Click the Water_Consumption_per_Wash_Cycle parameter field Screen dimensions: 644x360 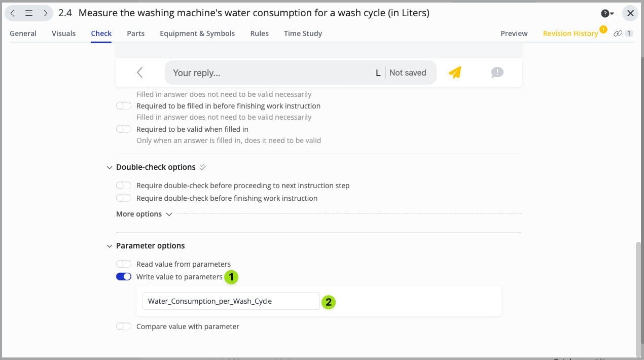[231, 301]
